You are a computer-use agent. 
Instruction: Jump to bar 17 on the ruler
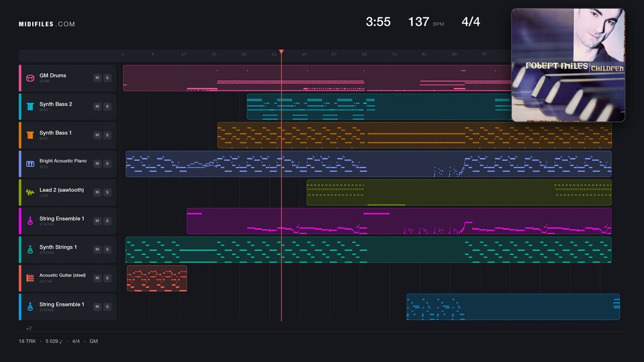(x=184, y=54)
